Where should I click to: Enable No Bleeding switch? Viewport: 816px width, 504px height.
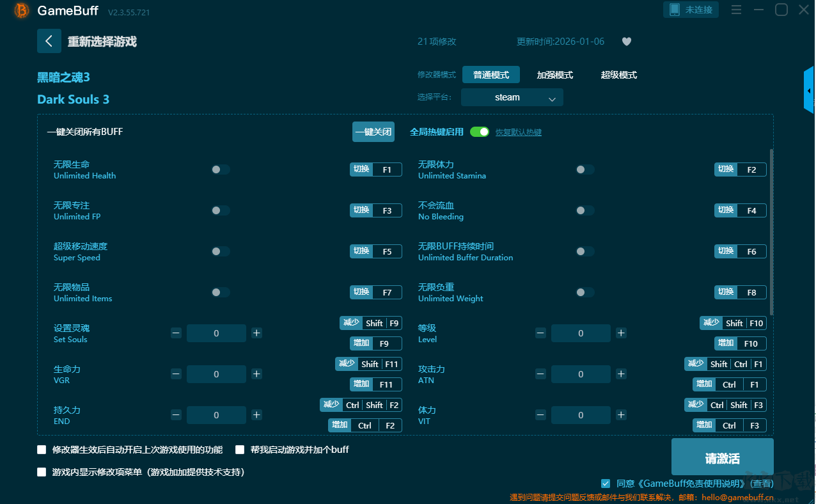pos(585,210)
